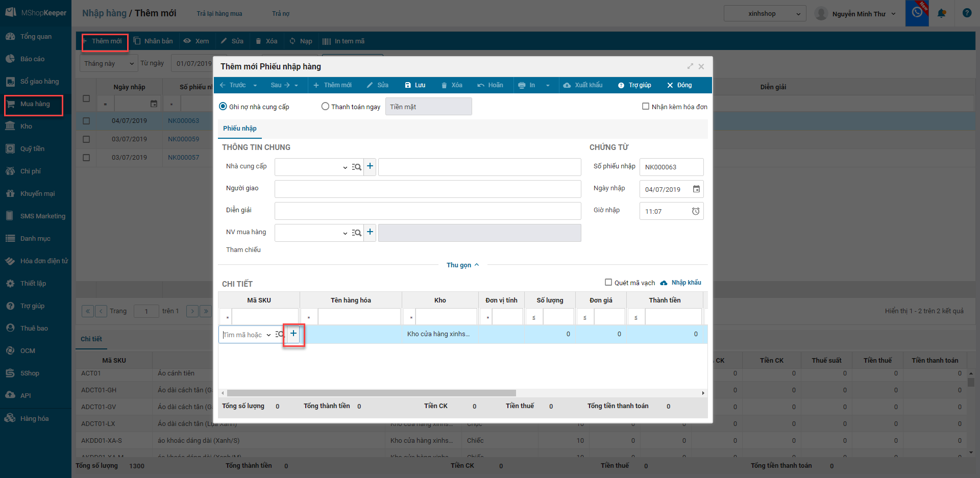Add new SKU item with plus button
Viewport: 980px width, 478px height.
293,334
